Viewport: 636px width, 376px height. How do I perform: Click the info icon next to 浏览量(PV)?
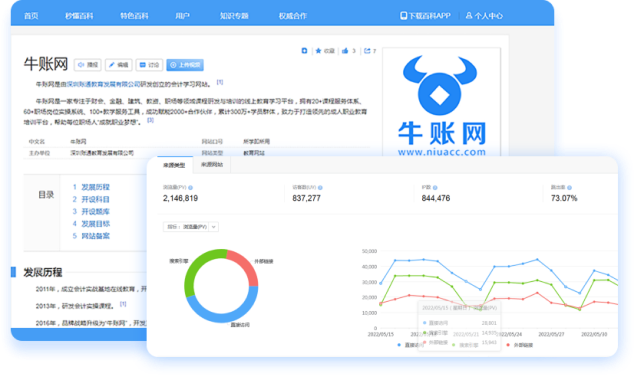(191, 188)
